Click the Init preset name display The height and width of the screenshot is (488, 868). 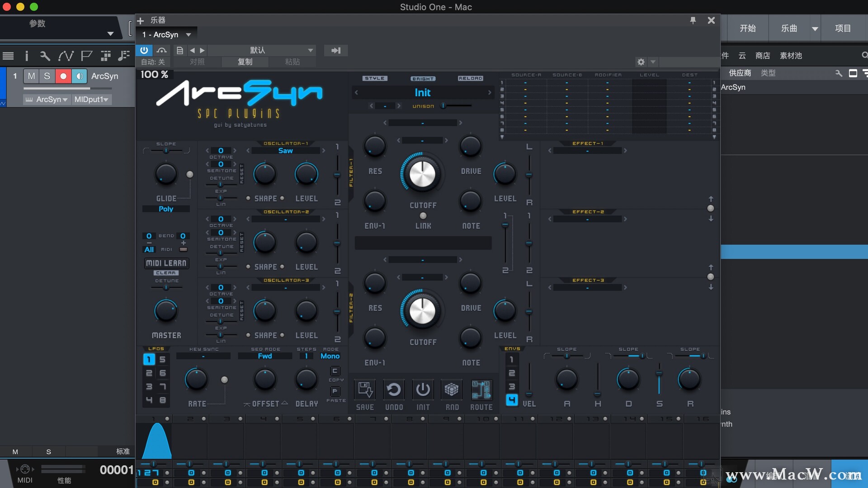point(423,93)
